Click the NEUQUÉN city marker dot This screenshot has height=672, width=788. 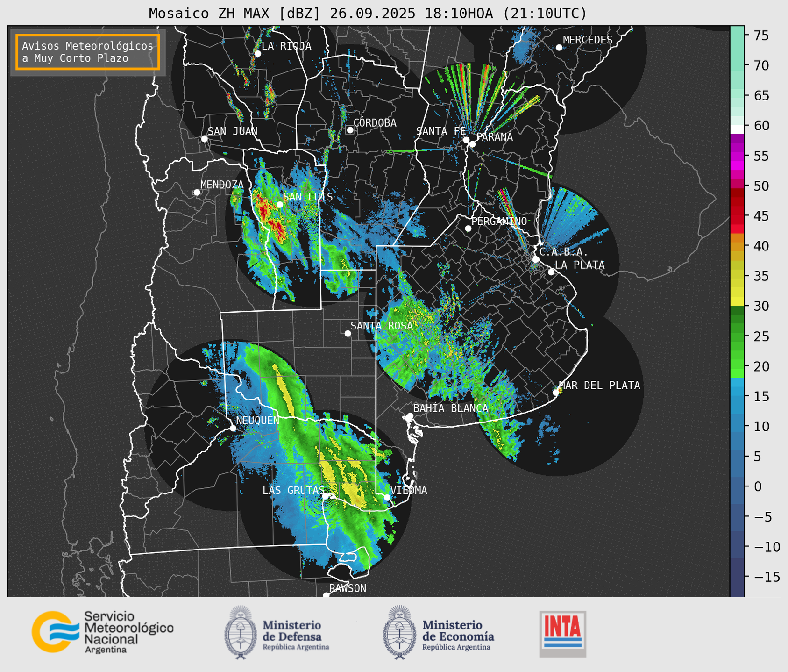233,428
